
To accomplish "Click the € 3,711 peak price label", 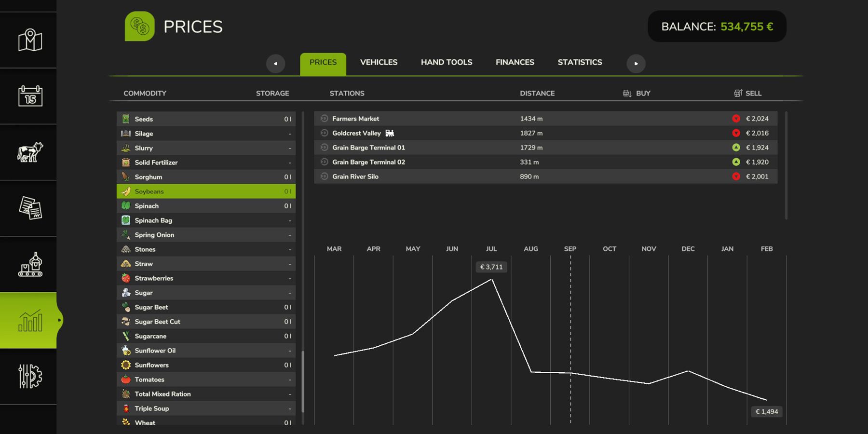I will pyautogui.click(x=491, y=267).
